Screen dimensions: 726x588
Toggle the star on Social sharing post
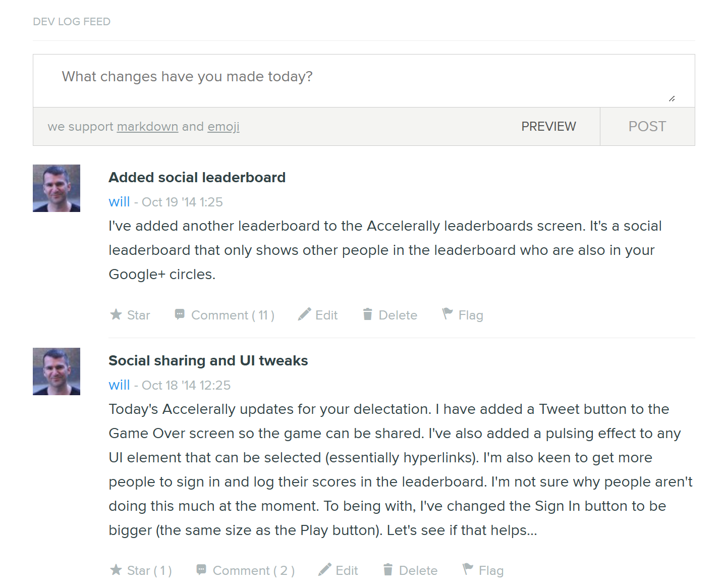coord(141,570)
